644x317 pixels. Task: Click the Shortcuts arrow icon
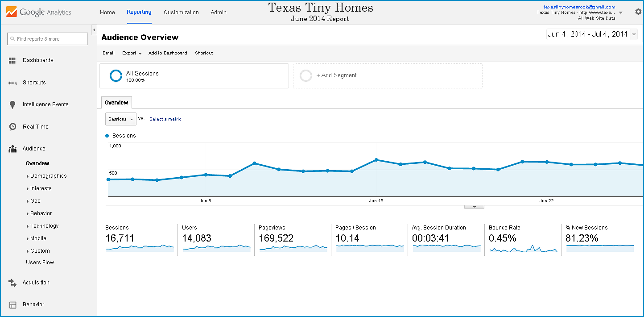12,83
